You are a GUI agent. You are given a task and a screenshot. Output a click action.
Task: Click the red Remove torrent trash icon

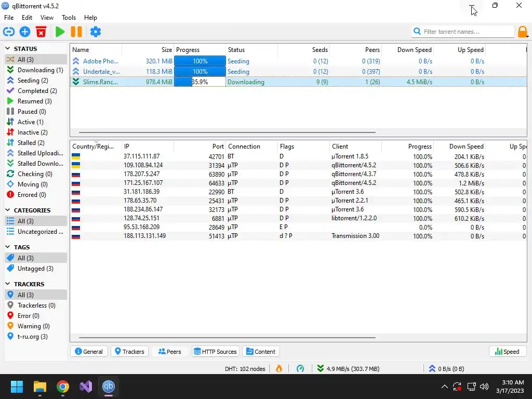(41, 32)
